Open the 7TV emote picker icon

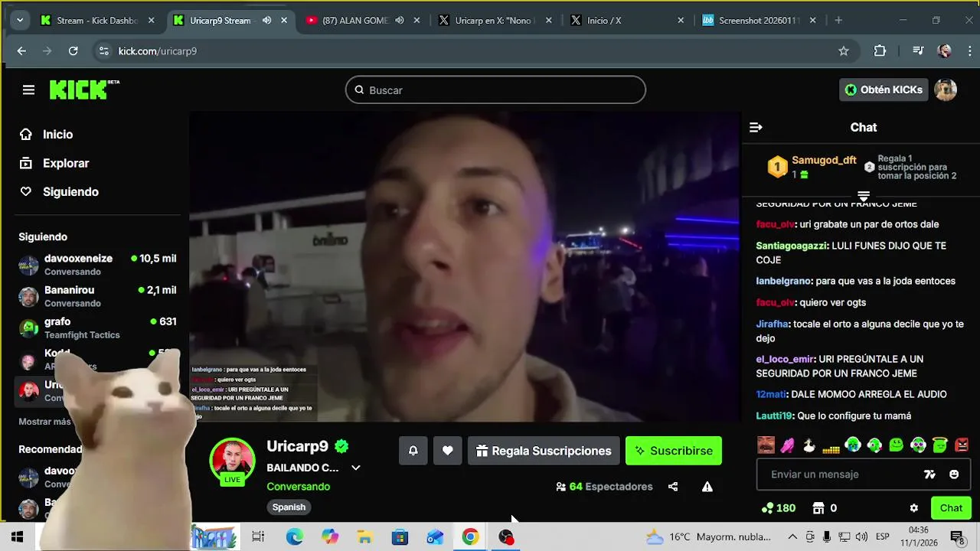(929, 474)
